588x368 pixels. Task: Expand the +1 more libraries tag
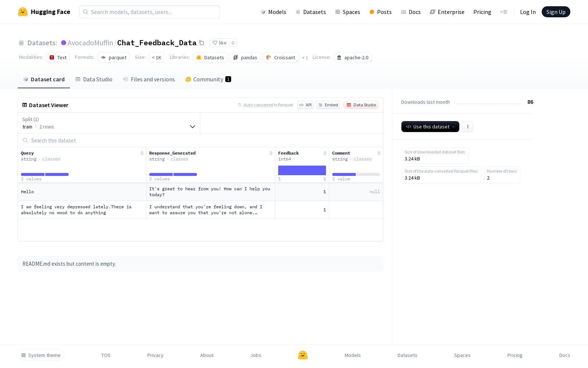305,57
